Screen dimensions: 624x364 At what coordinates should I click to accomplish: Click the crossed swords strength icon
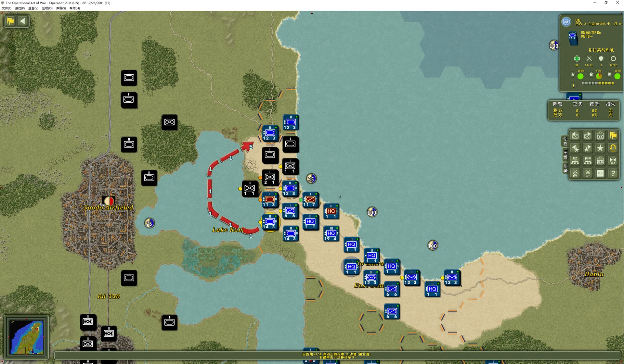pos(589,59)
